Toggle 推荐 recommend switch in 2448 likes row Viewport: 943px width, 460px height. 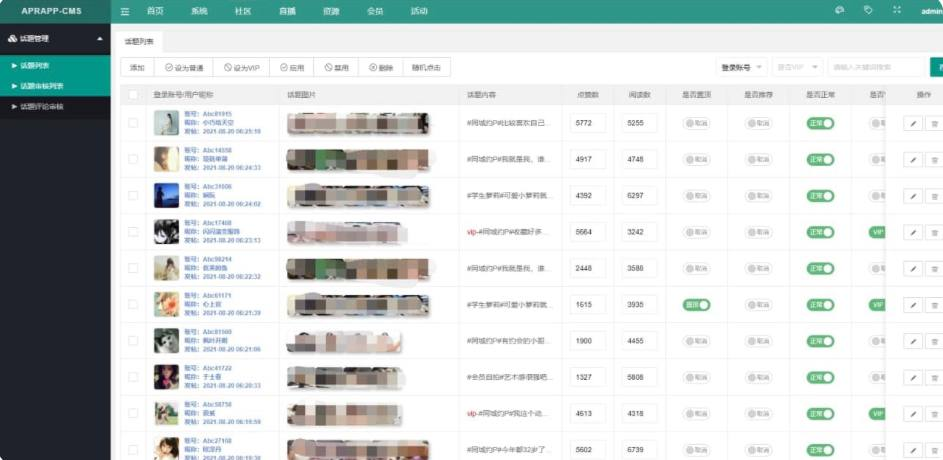[x=758, y=269]
